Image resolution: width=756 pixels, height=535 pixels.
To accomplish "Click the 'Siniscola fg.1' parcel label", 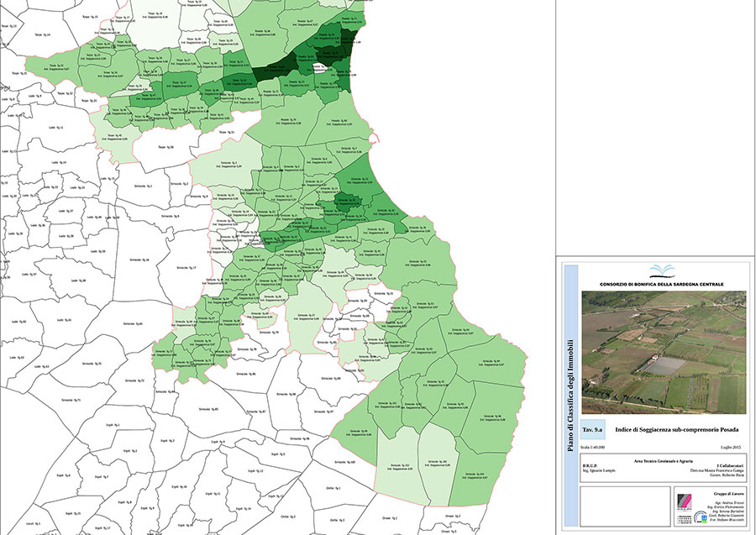I will (x=143, y=186).
